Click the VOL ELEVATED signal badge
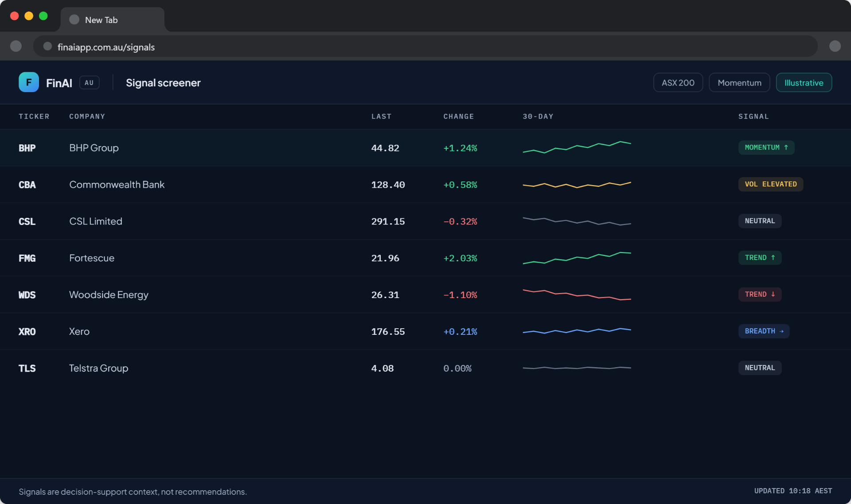 pyautogui.click(x=770, y=184)
